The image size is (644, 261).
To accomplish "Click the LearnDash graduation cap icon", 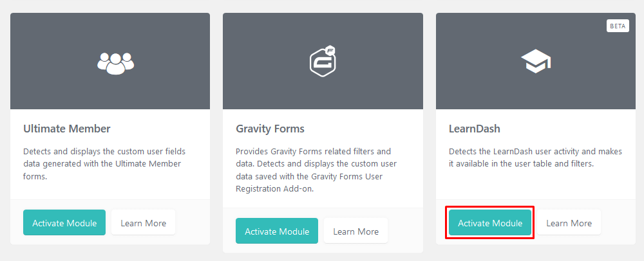I will tap(536, 62).
